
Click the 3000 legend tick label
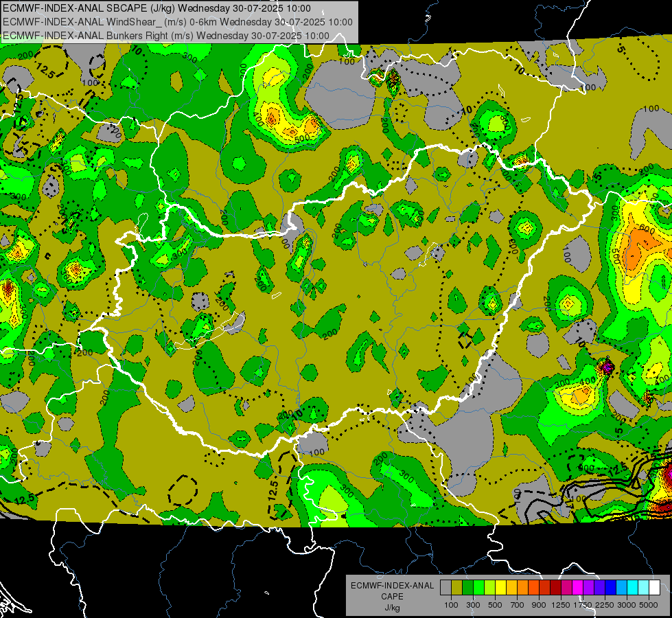[x=627, y=605]
